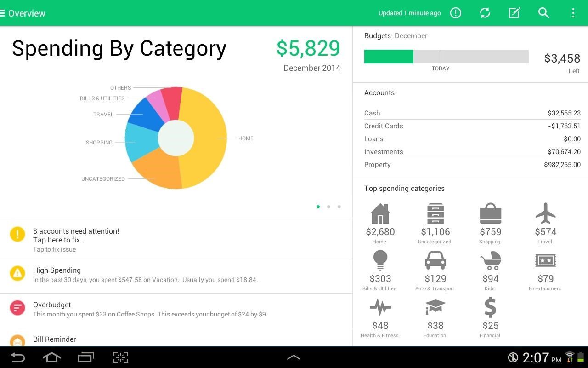Tap the compose/add transaction icon
Screen dimensions: 588x368
click(x=514, y=13)
